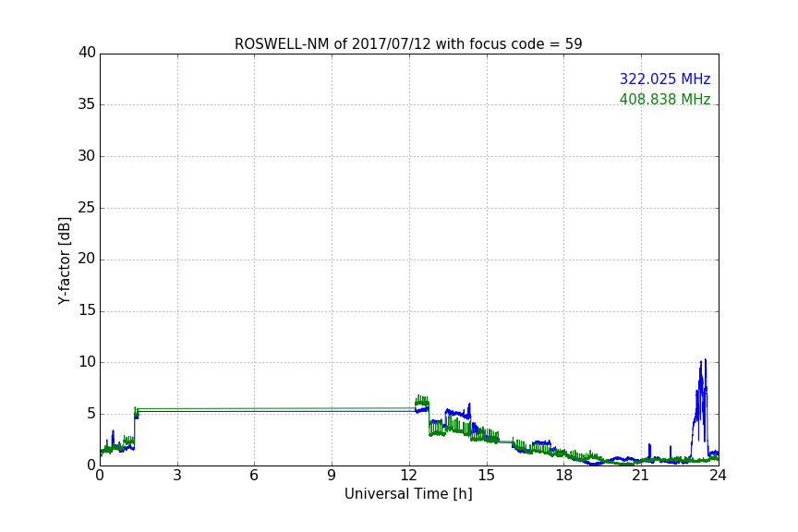
Task: Click the x-axis tick label 3
Action: (x=177, y=476)
